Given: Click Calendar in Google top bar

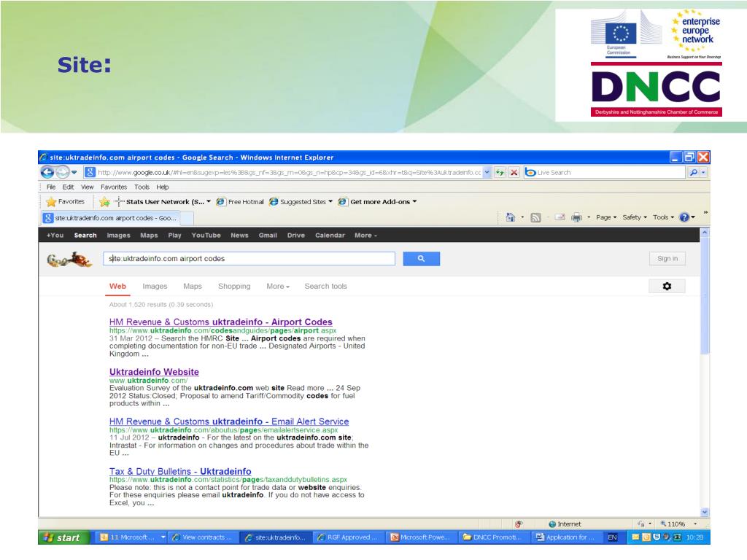Looking at the screenshot, I should coord(330,236).
